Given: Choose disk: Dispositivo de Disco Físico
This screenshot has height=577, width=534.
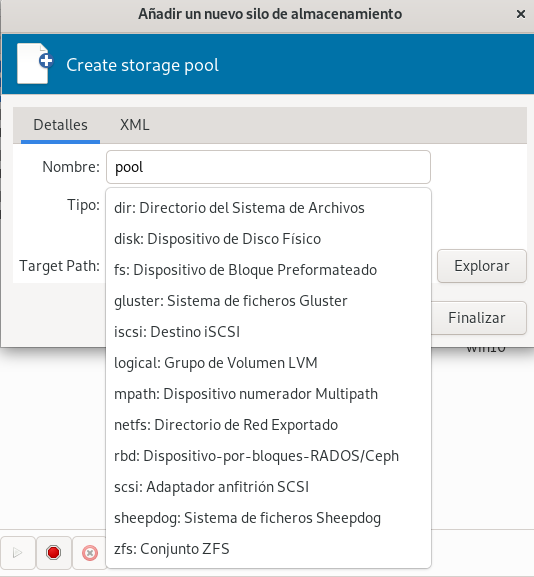Looking at the screenshot, I should click(x=268, y=239).
